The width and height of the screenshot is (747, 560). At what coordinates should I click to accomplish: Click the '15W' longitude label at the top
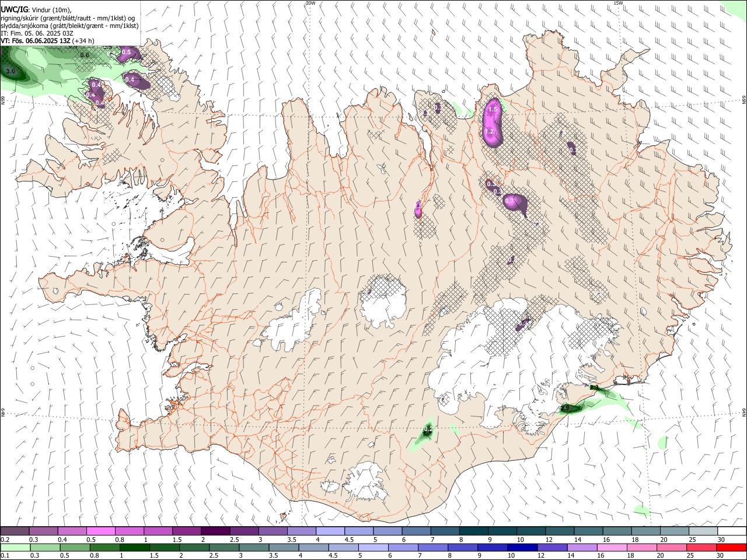(619, 3)
